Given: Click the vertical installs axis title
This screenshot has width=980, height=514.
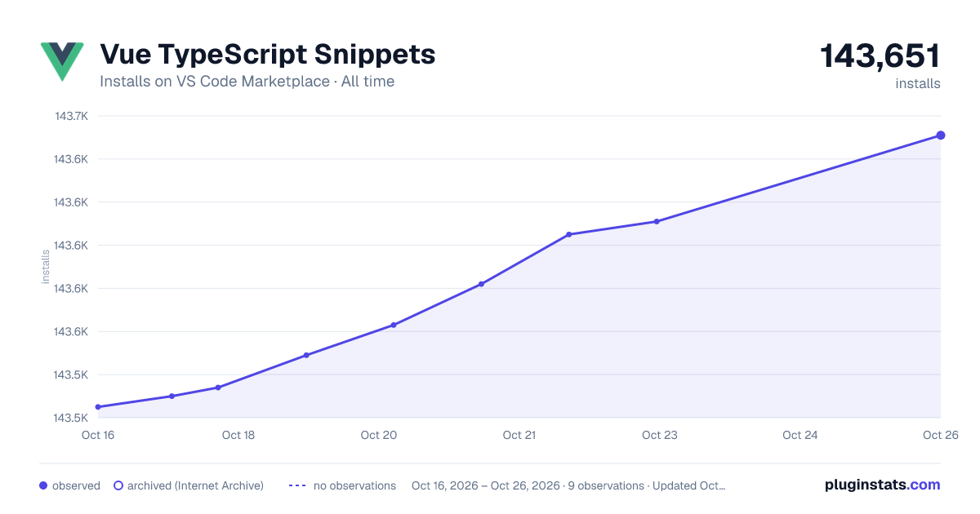Looking at the screenshot, I should point(46,267).
